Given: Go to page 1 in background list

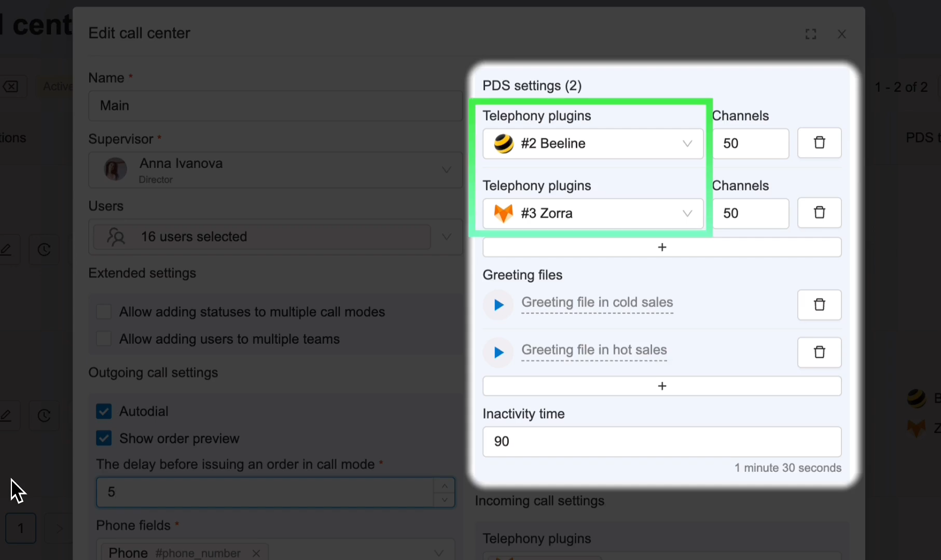Looking at the screenshot, I should click(x=21, y=528).
